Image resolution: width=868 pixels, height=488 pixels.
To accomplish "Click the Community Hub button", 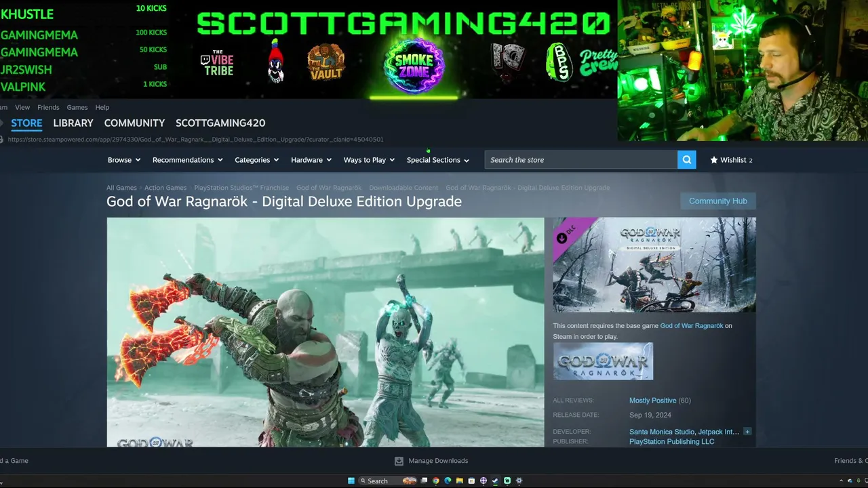I will tap(718, 201).
